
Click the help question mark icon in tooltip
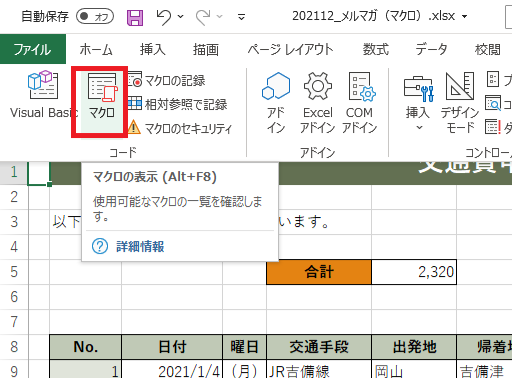pyautogui.click(x=100, y=247)
